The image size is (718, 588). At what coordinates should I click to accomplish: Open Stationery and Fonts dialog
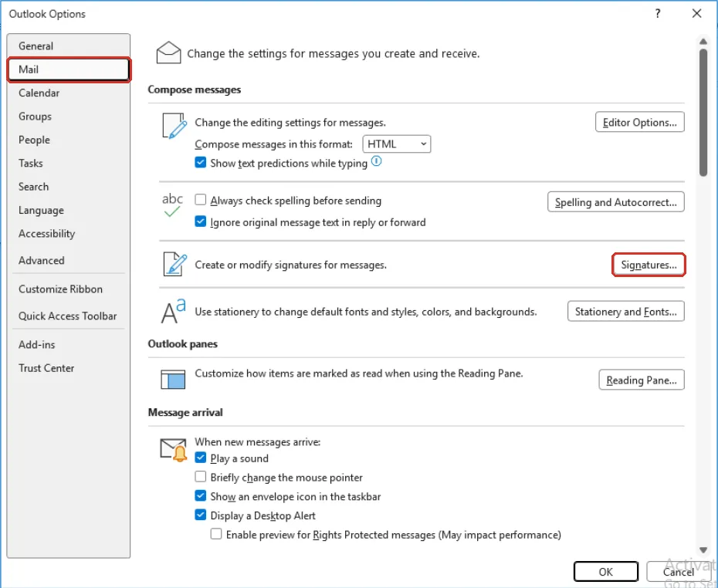[626, 312]
